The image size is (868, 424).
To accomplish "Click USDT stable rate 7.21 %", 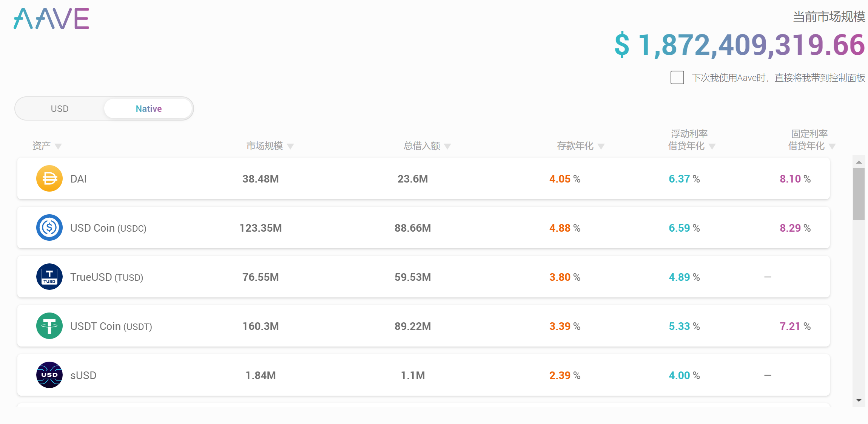I will click(x=795, y=326).
